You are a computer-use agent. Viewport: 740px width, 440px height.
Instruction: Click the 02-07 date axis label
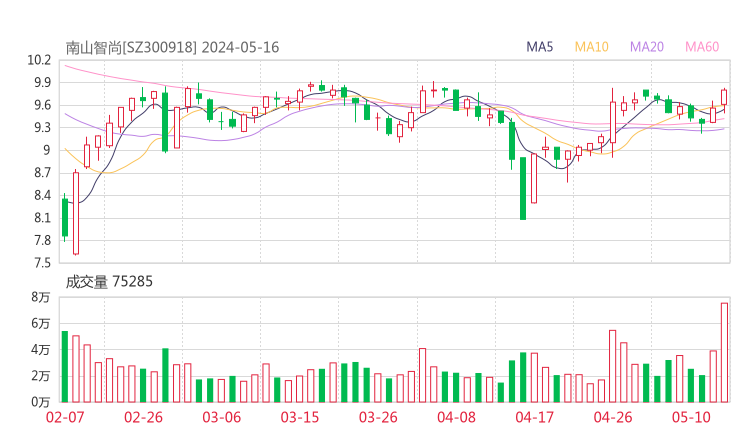(65, 417)
